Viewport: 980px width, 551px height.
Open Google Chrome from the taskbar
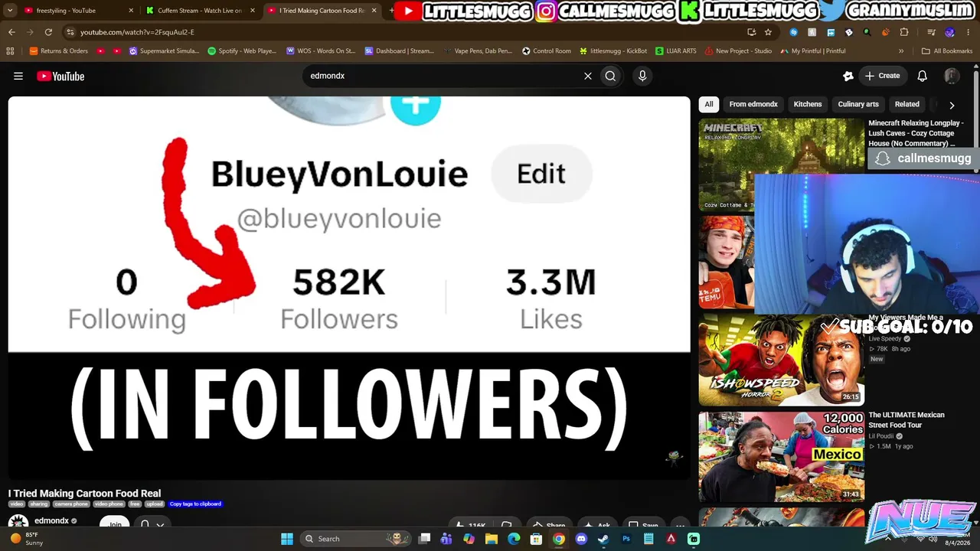[x=559, y=539]
